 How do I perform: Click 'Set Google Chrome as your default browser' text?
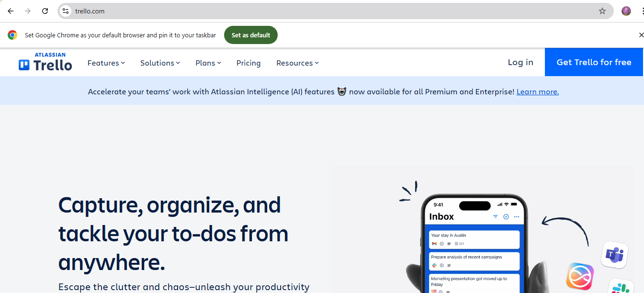click(x=120, y=35)
